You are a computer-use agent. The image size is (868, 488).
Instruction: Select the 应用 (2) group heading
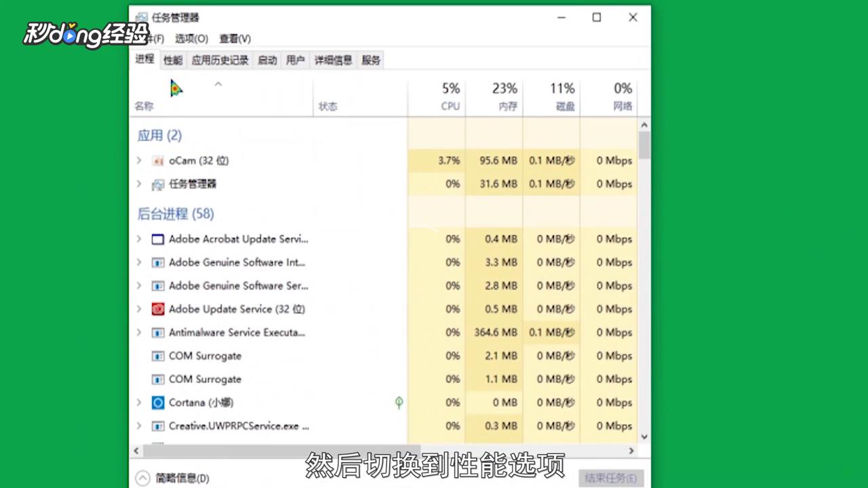click(159, 136)
